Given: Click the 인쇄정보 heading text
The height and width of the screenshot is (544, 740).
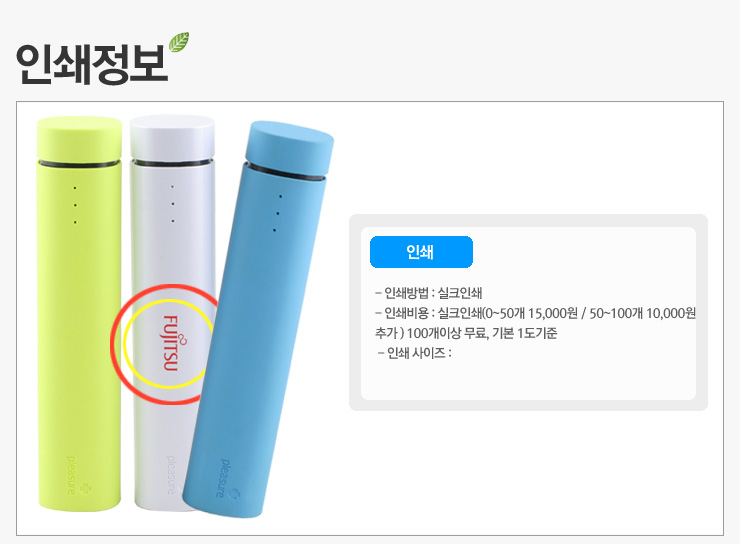Looking at the screenshot, I should [x=92, y=64].
